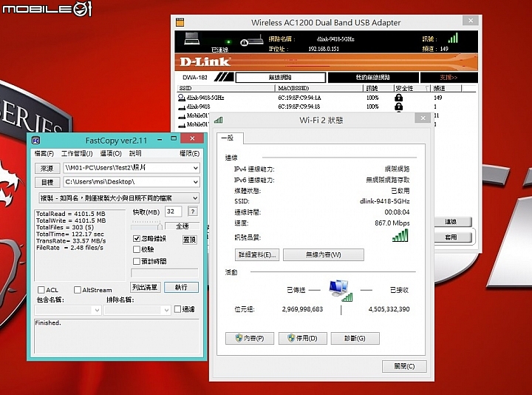
Task: Switch to My wireless networks tab in D-Link
Action: pos(373,78)
